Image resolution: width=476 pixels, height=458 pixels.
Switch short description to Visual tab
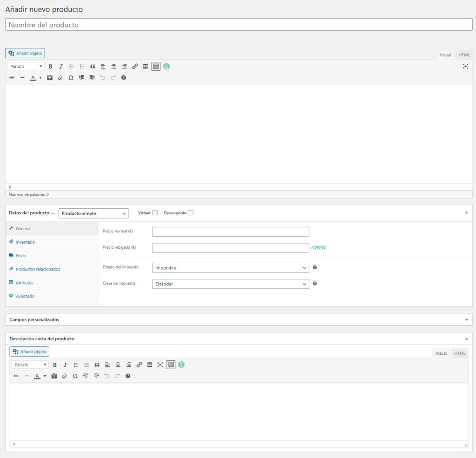coord(441,353)
